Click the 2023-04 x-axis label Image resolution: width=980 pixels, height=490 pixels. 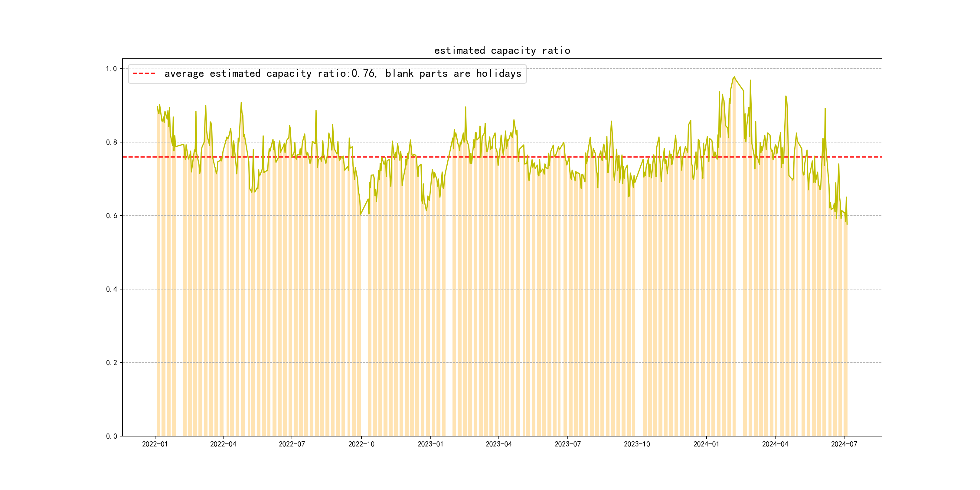point(499,444)
